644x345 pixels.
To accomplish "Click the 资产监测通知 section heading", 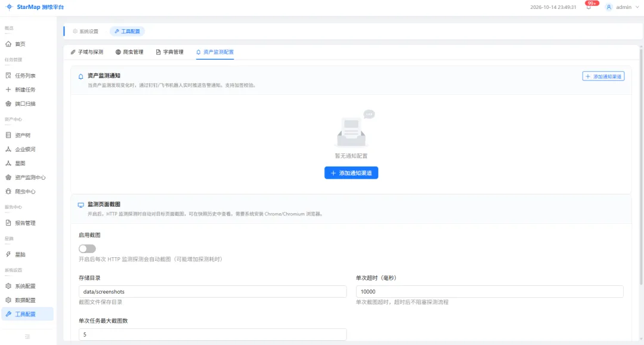I will [104, 76].
